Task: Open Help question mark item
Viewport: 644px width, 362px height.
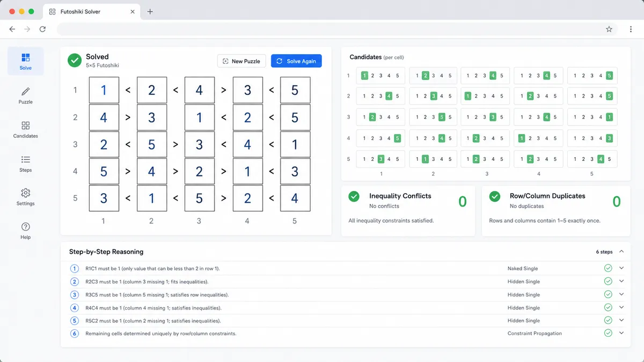Action: (x=26, y=231)
